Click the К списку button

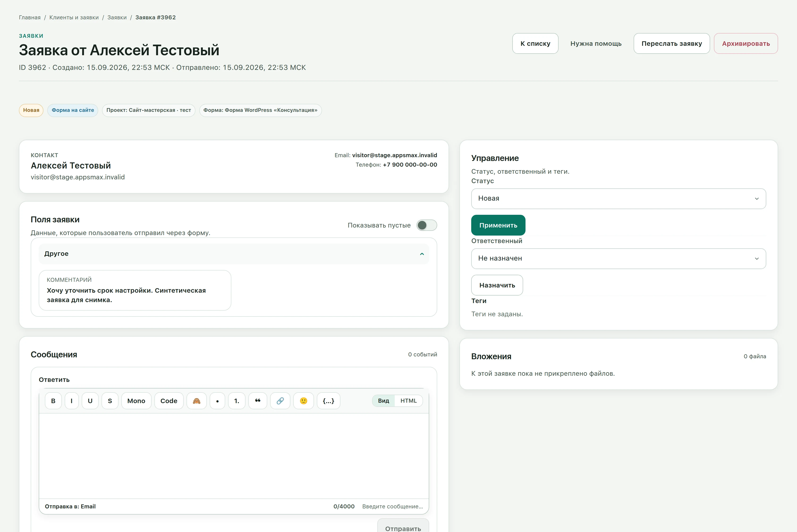point(535,43)
